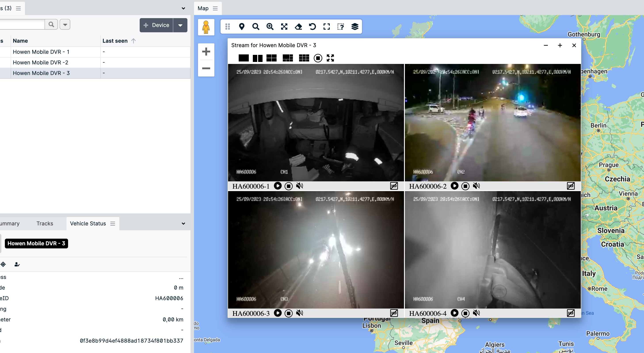Minimize the stream window with dash button
The width and height of the screenshot is (644, 353).
click(x=546, y=45)
